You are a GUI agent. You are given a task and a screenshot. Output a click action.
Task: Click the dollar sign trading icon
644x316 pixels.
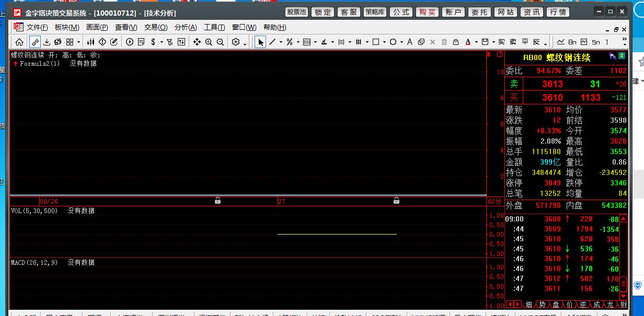[x=153, y=42]
